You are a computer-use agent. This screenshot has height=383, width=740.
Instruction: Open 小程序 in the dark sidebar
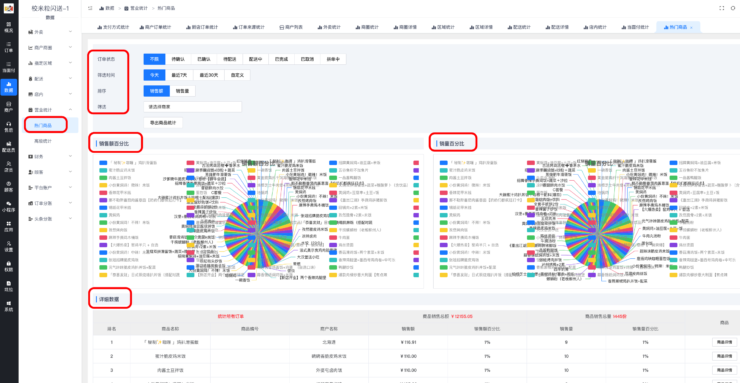(x=8, y=206)
